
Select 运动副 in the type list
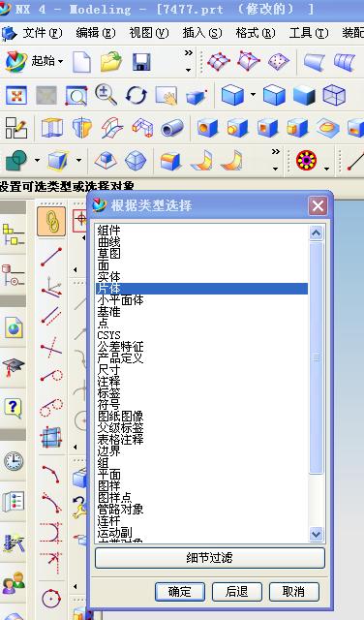201,533
